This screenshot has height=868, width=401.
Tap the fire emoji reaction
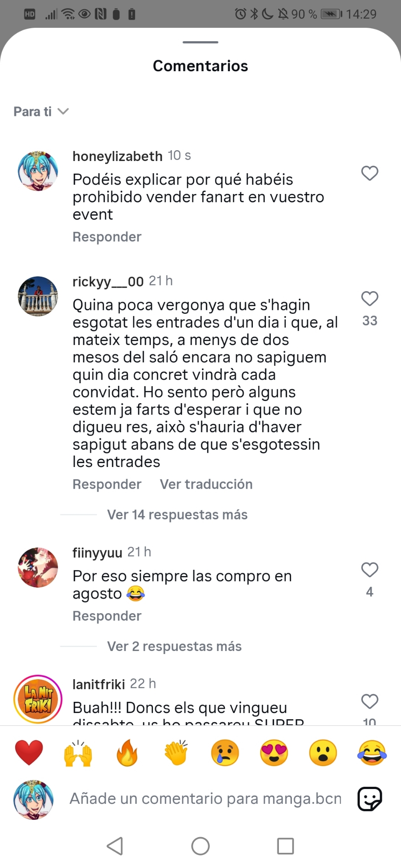(127, 753)
